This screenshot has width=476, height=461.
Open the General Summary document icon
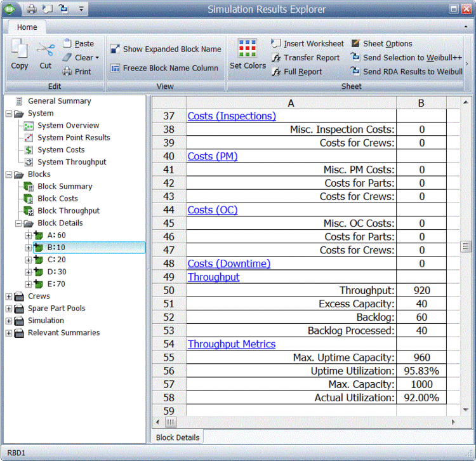click(19, 101)
